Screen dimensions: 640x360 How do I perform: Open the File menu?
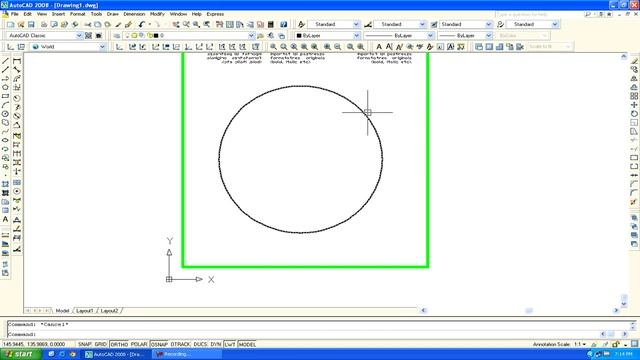15,14
